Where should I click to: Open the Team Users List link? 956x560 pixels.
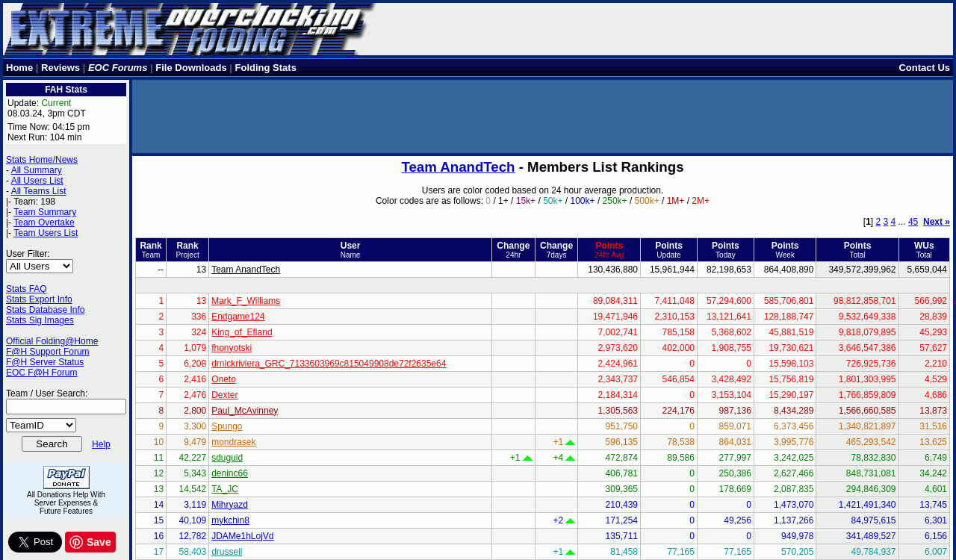[x=46, y=233]
